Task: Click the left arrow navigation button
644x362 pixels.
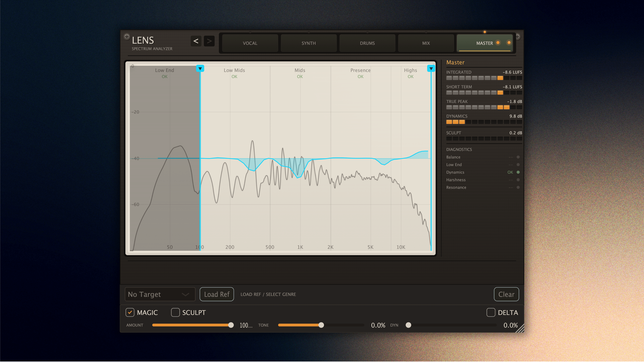Action: 196,41
